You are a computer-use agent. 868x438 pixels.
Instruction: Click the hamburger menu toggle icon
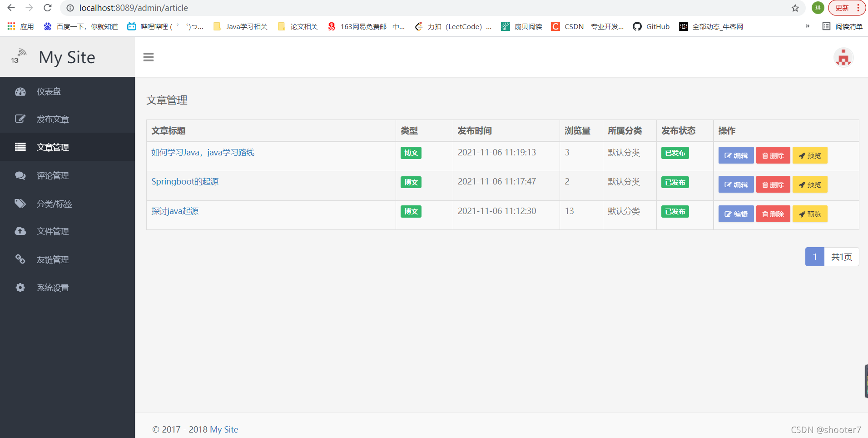pos(149,57)
